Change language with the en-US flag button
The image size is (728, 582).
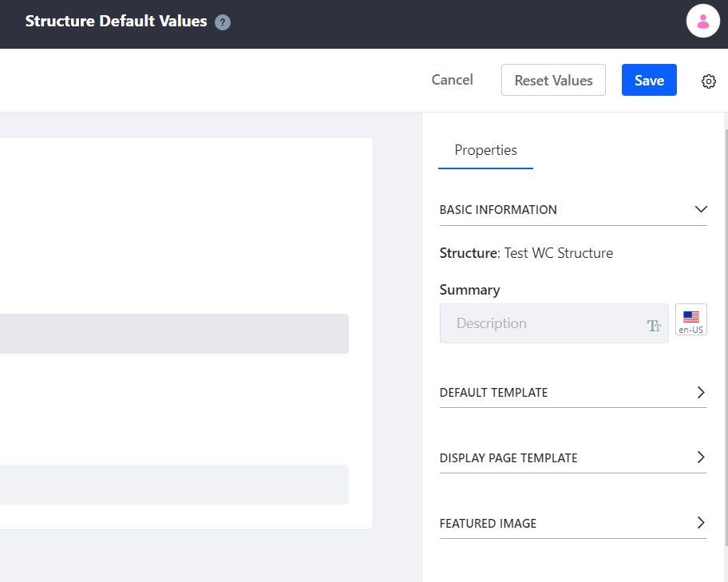(x=690, y=319)
